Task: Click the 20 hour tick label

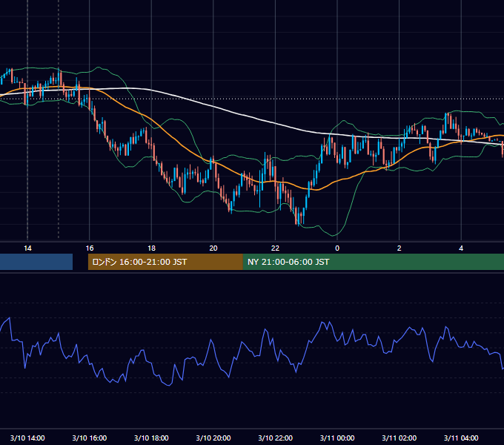Action: point(213,248)
